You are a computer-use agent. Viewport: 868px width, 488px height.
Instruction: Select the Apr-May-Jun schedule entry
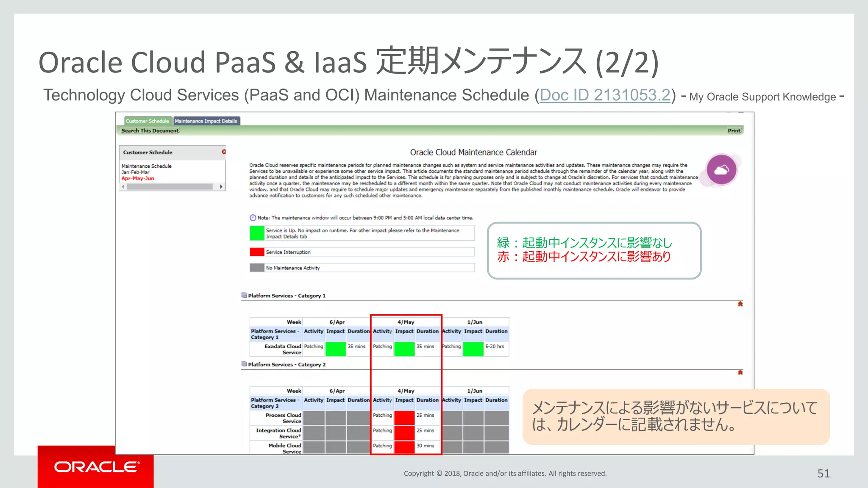[138, 178]
